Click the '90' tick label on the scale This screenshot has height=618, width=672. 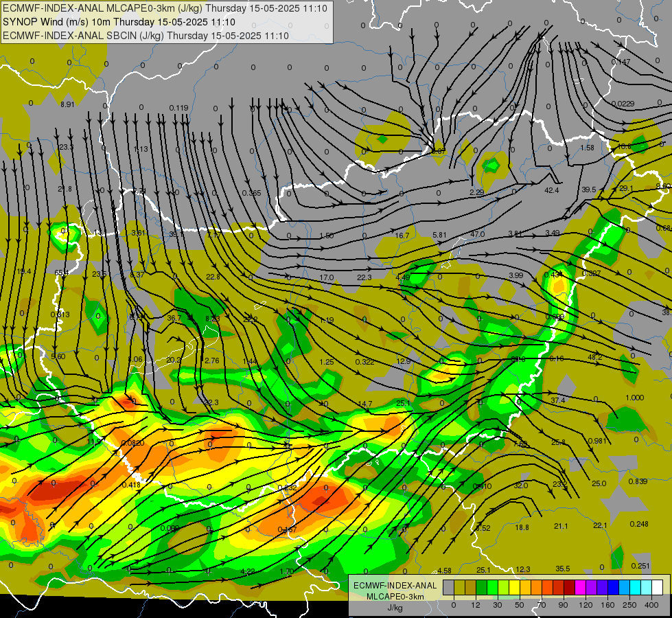coord(563,605)
